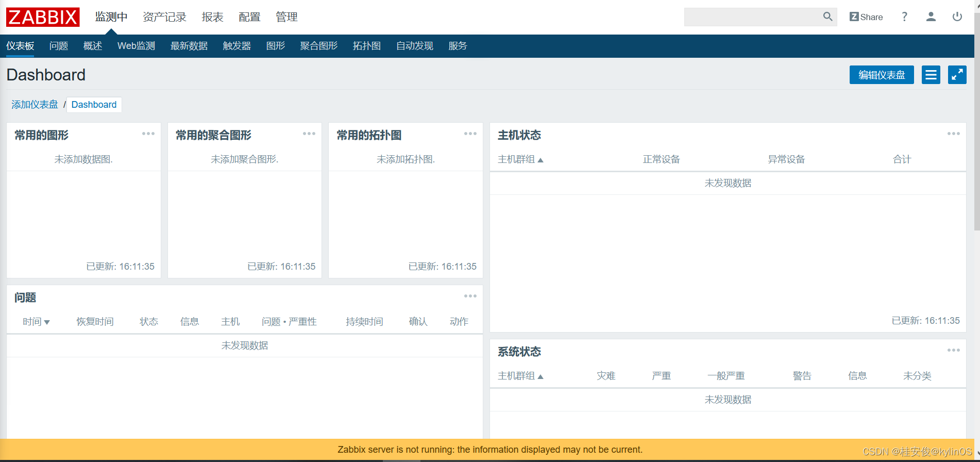
Task: Click the 灾难 severity column header
Action: tap(606, 376)
